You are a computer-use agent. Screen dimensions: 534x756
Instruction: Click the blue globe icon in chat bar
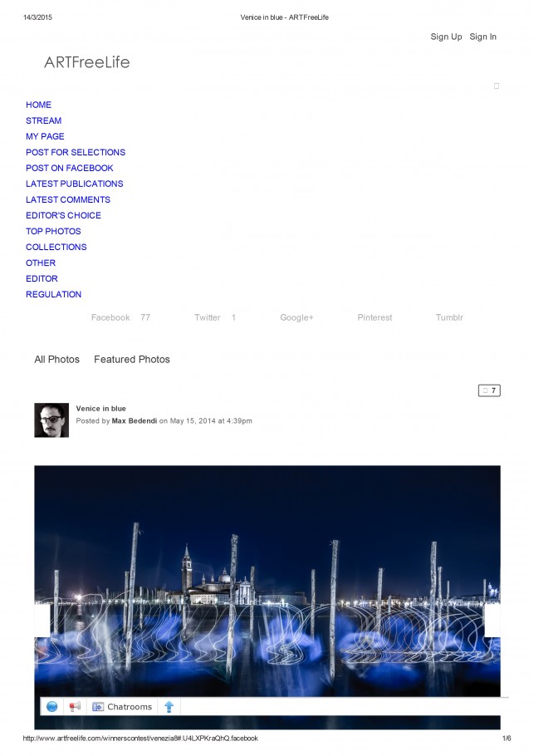click(x=52, y=706)
